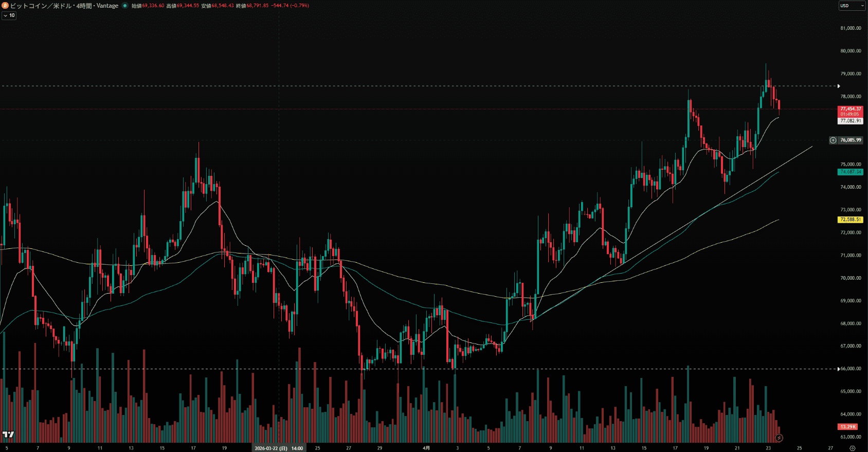868x452 pixels.
Task: Click the green market status indicator dot
Action: point(125,6)
